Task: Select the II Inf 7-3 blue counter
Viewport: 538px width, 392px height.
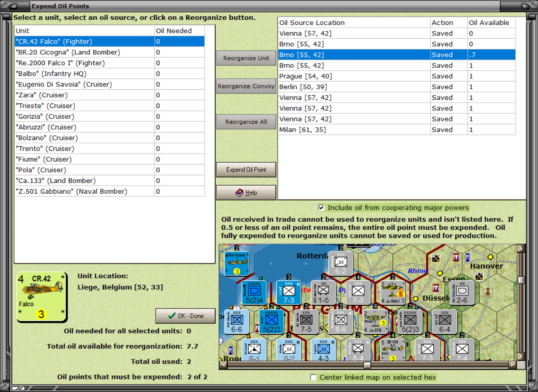Action: pos(289,293)
